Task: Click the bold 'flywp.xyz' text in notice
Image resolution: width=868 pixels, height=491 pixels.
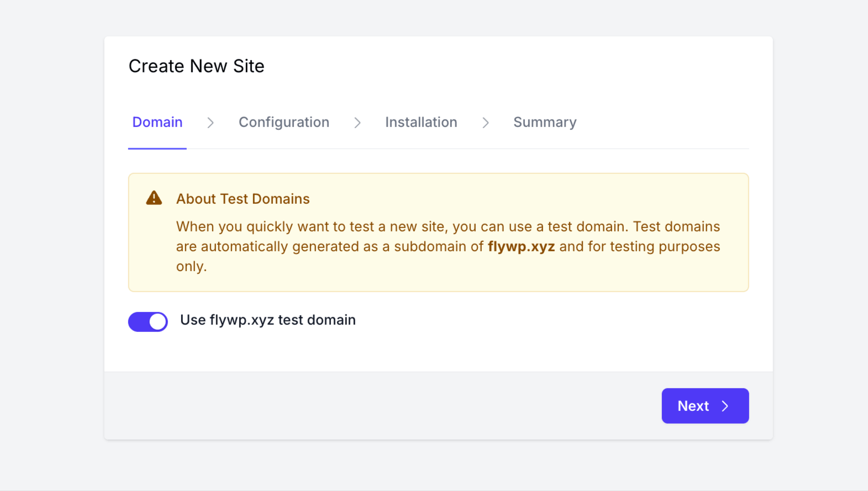Action: click(521, 246)
